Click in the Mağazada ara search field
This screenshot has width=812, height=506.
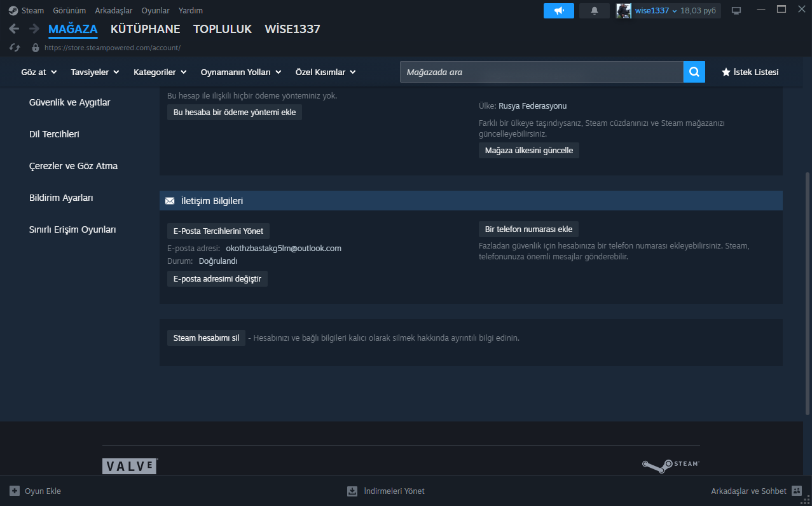(x=541, y=72)
